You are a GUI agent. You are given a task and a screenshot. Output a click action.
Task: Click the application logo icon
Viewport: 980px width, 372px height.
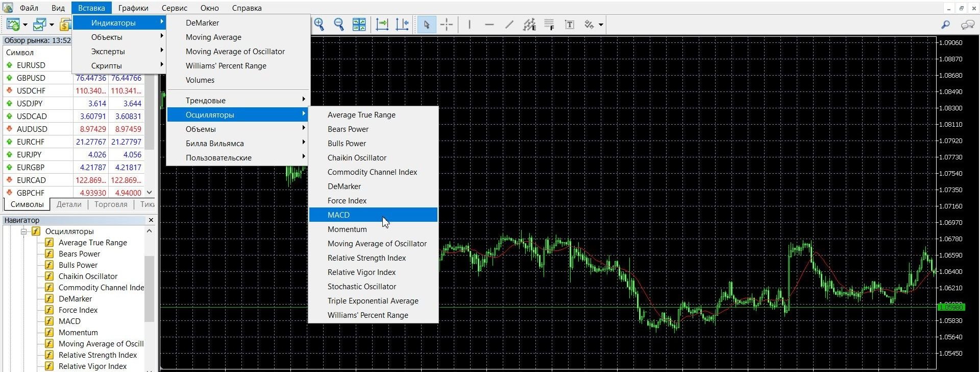(7, 8)
